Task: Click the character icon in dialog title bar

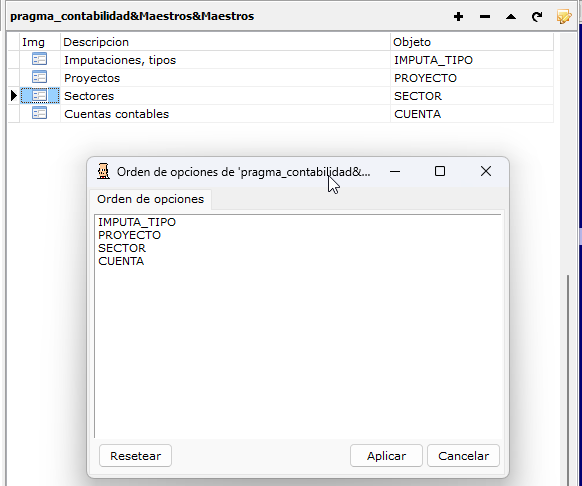Action: coord(104,172)
